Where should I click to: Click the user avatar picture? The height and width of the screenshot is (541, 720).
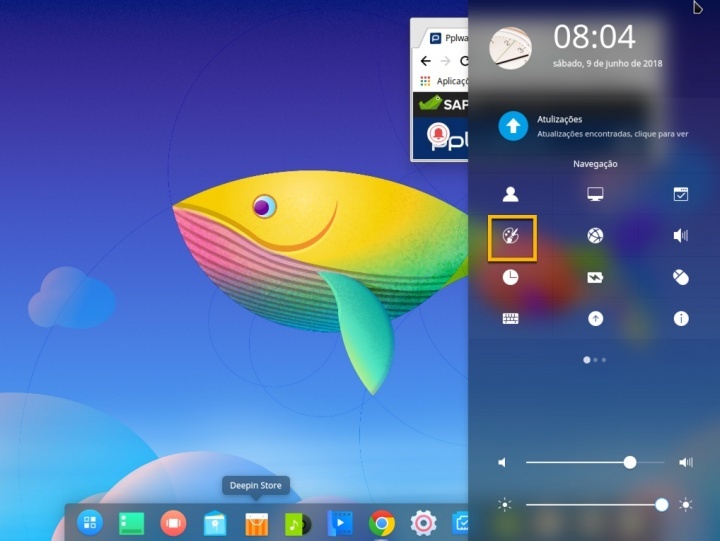tap(510, 47)
